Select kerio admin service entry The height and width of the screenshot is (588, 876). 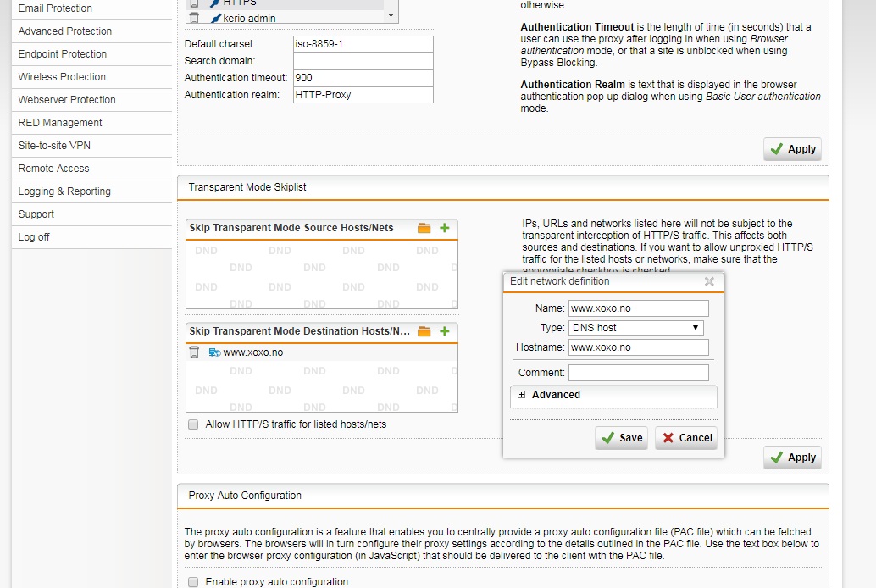(249, 19)
